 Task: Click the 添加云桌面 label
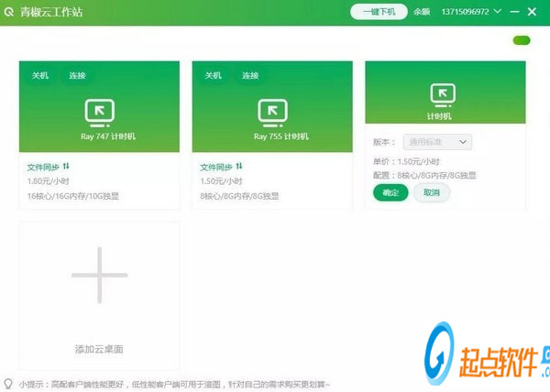pyautogui.click(x=99, y=349)
